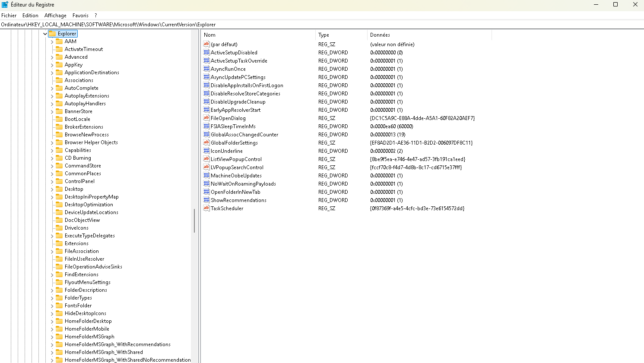The height and width of the screenshot is (363, 644).
Task: Click the folder icon of the Desktop key
Action: 59,189
